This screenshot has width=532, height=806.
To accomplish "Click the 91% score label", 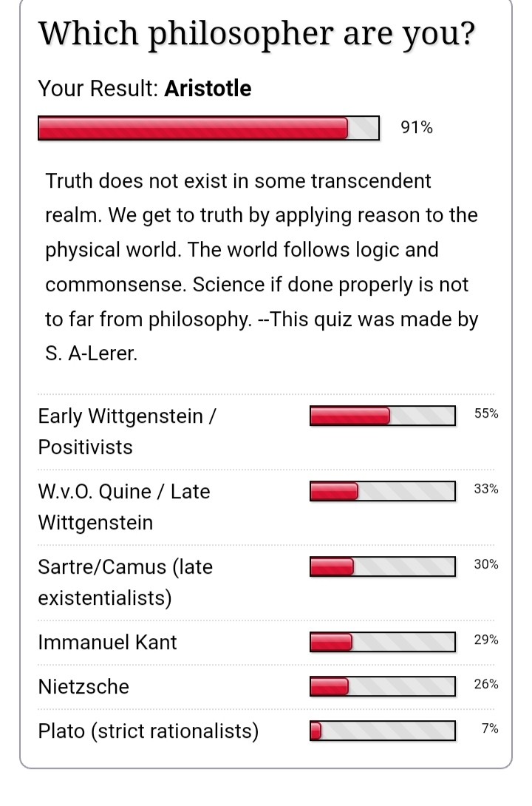I will pos(416,128).
